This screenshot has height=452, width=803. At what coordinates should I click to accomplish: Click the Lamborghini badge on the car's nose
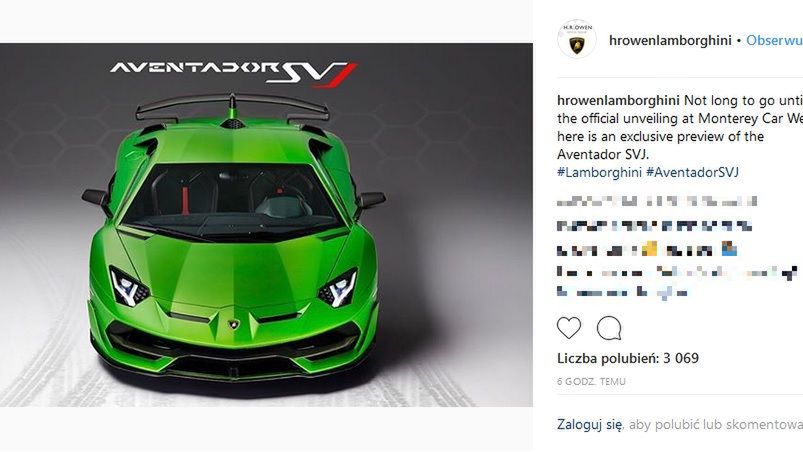pyautogui.click(x=234, y=324)
